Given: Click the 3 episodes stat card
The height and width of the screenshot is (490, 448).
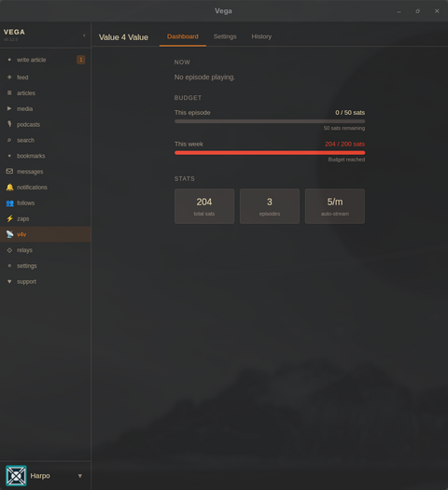Looking at the screenshot, I should (x=270, y=206).
